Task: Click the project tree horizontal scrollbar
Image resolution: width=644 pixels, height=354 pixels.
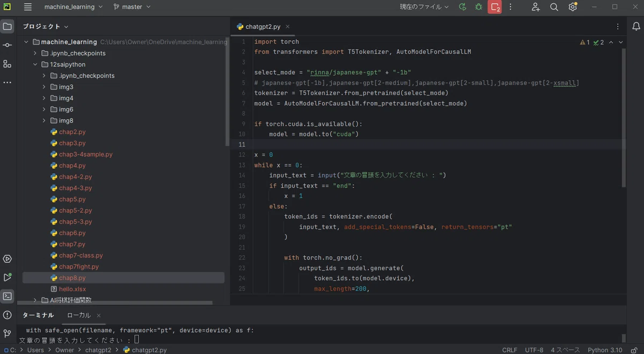Action: tap(115, 303)
